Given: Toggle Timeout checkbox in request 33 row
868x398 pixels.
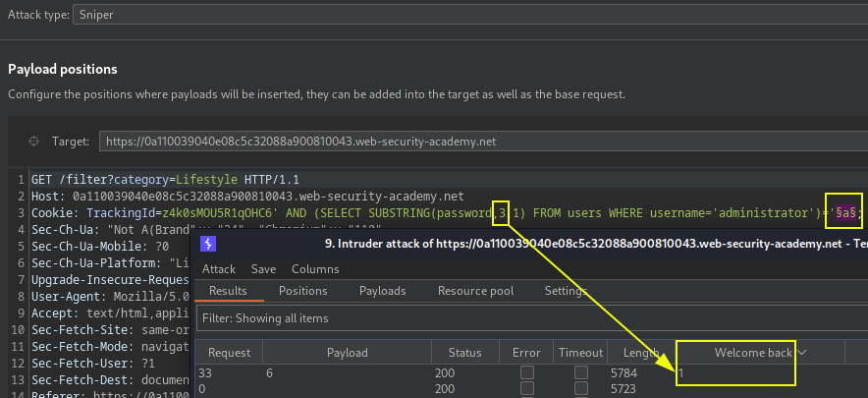Looking at the screenshot, I should tap(580, 371).
